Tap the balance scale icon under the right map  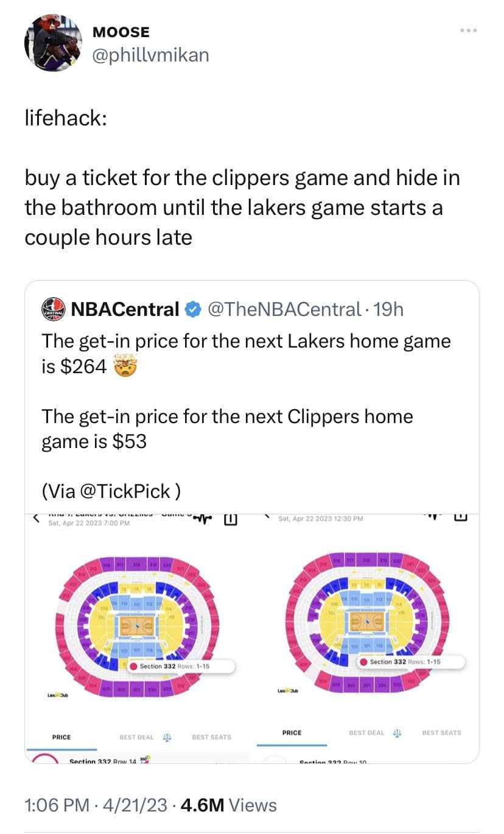point(397,732)
